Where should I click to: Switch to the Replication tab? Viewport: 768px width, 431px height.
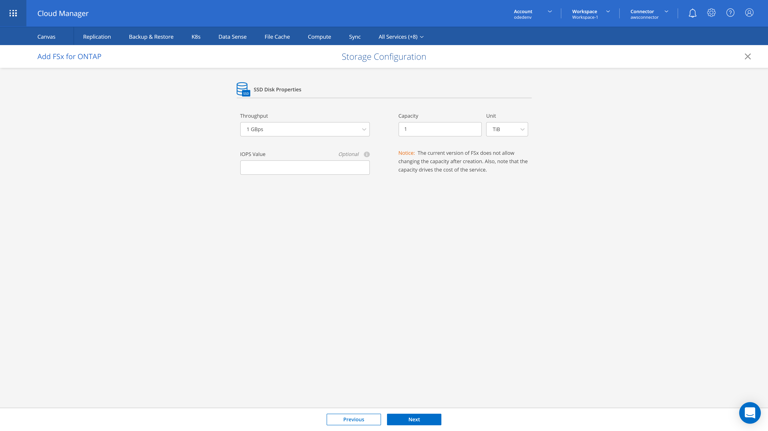pos(97,37)
